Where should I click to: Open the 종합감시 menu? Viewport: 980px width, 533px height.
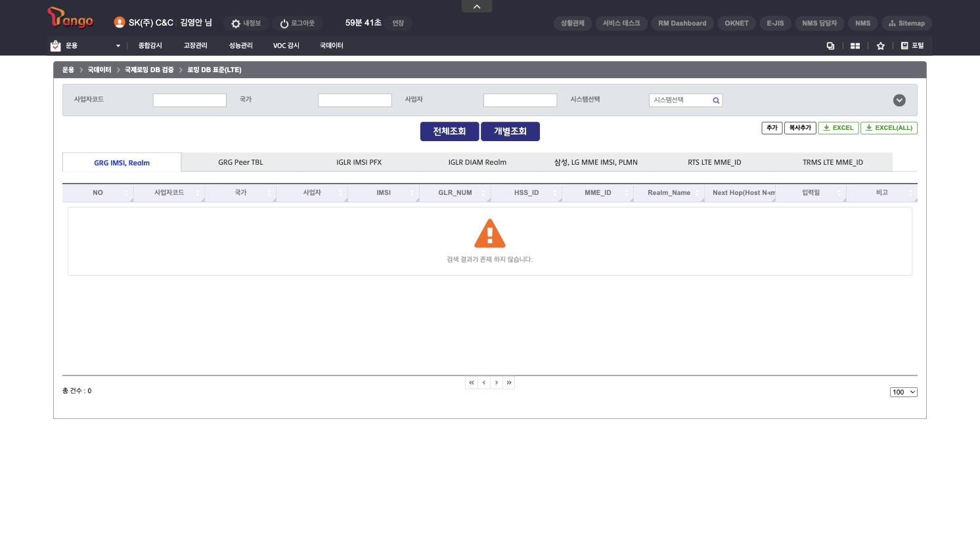[150, 46]
